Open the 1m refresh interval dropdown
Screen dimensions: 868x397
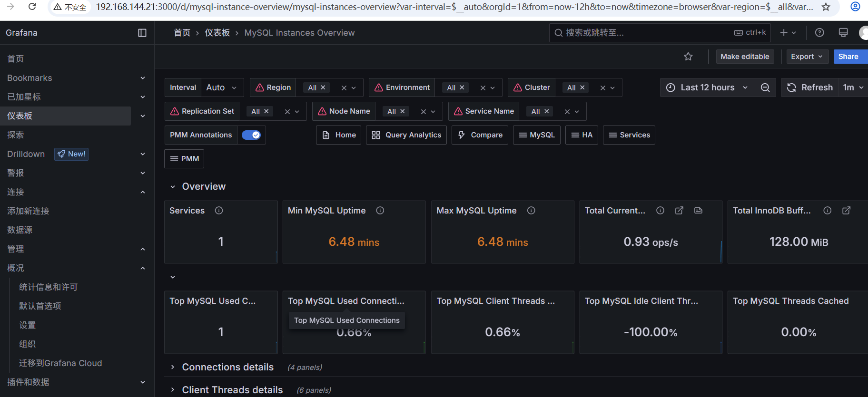coord(853,87)
